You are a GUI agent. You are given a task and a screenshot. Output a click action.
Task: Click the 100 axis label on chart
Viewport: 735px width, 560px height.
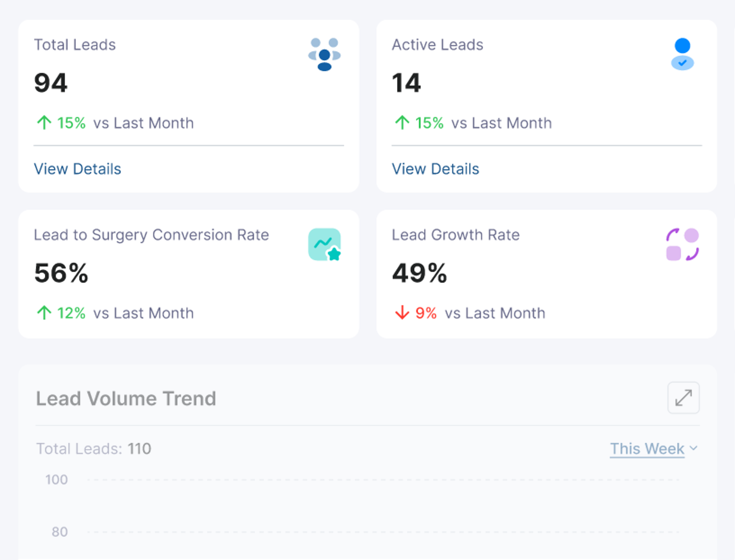(57, 479)
